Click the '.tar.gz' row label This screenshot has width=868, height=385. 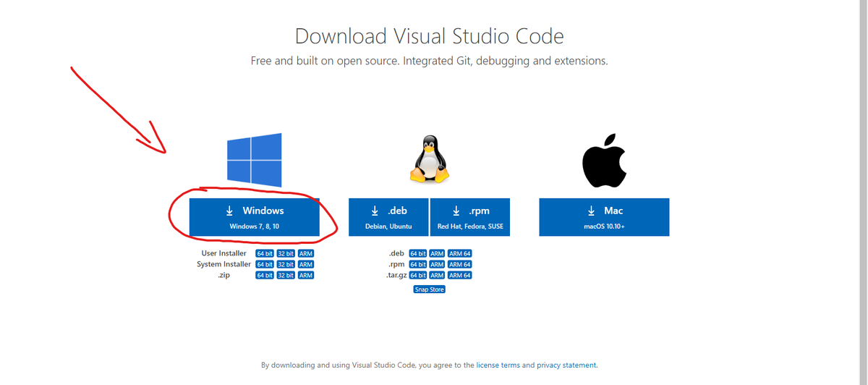click(396, 275)
